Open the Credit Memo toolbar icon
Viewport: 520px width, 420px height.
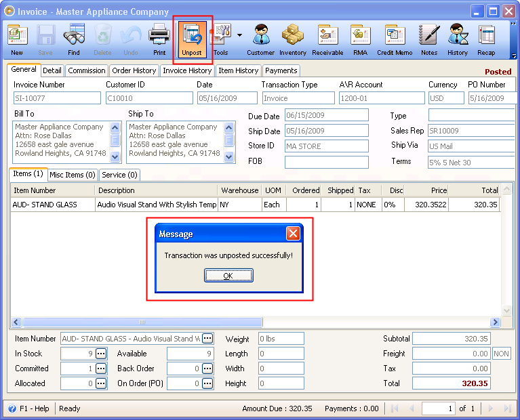click(x=395, y=39)
